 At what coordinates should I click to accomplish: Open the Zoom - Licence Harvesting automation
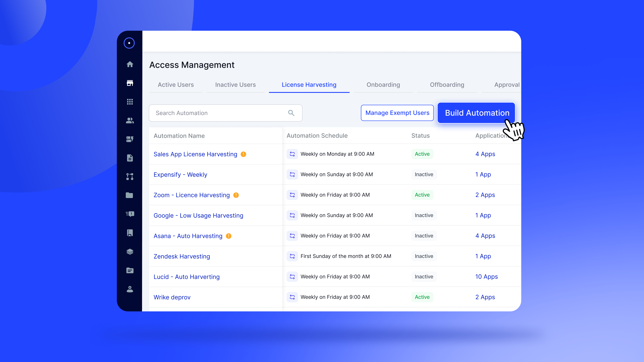(x=192, y=195)
